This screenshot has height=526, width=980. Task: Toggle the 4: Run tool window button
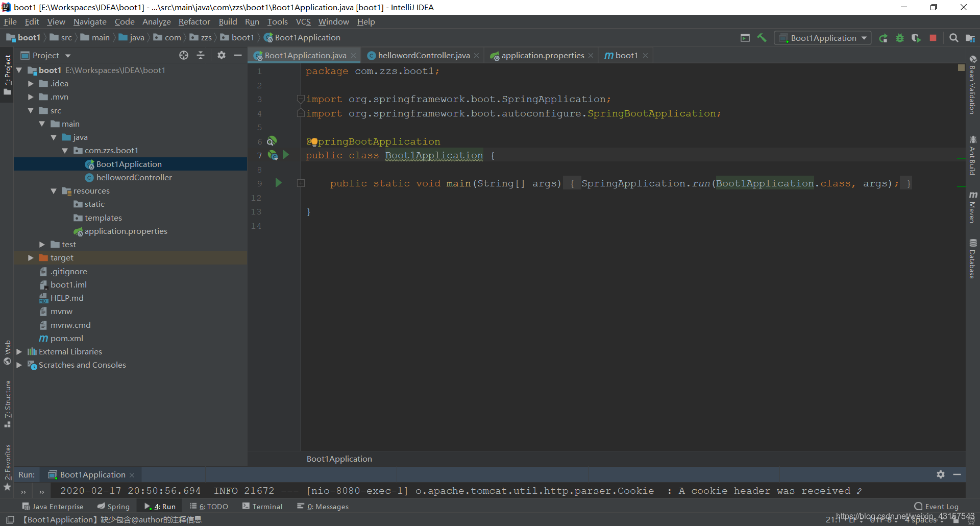click(x=160, y=507)
